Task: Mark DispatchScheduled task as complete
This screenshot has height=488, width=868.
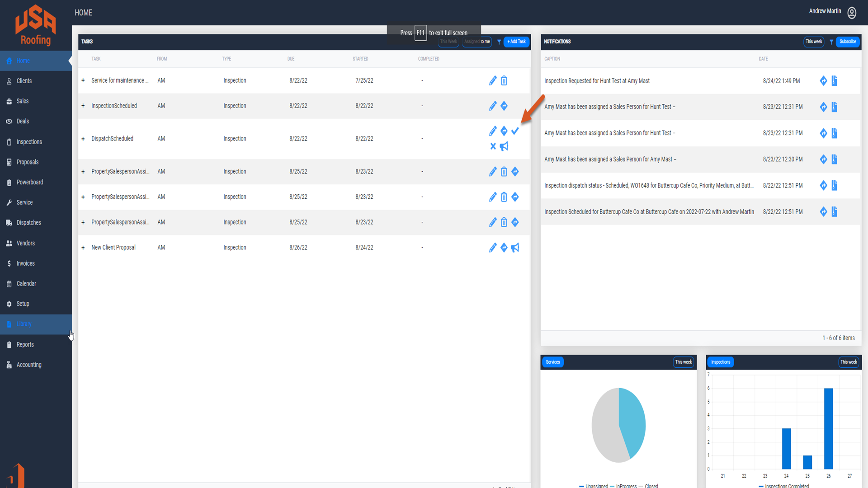Action: (515, 131)
